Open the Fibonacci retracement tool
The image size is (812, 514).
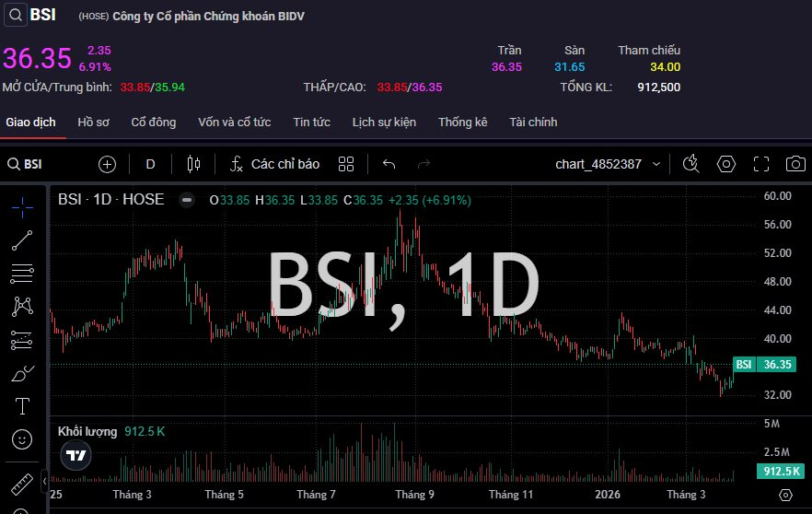coord(22,274)
